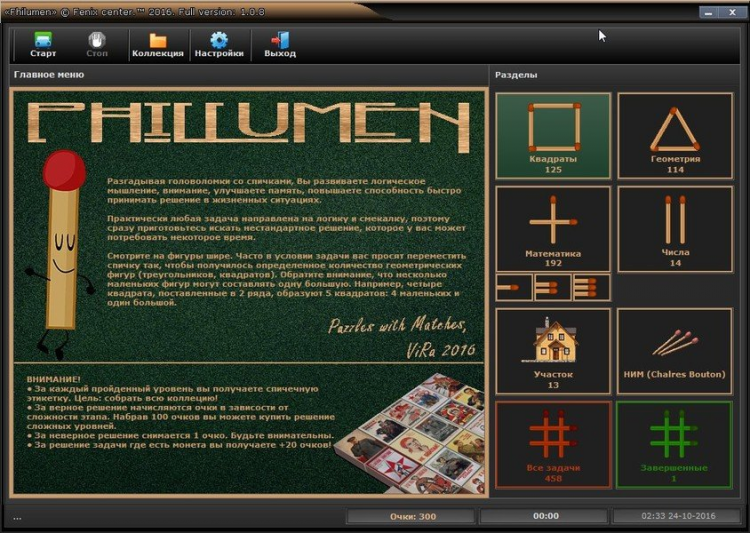Choose the three-match difficulty icon
The image size is (750, 533).
point(592,288)
